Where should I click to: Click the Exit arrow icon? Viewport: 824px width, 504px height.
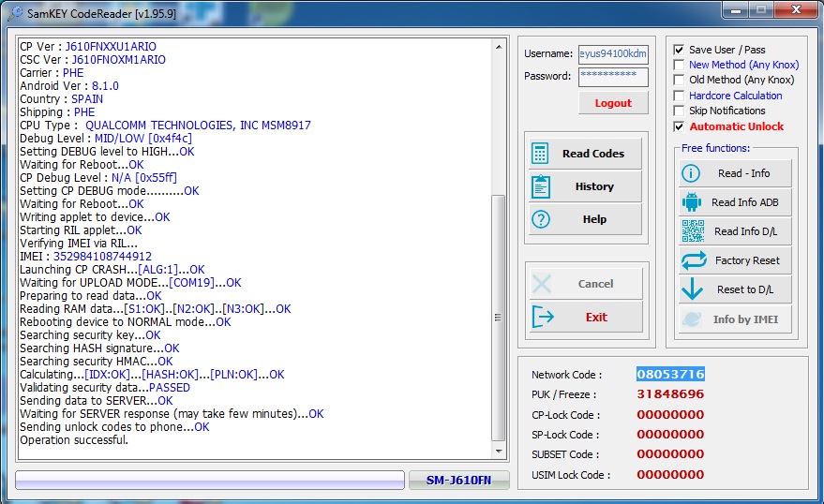pyautogui.click(x=543, y=317)
